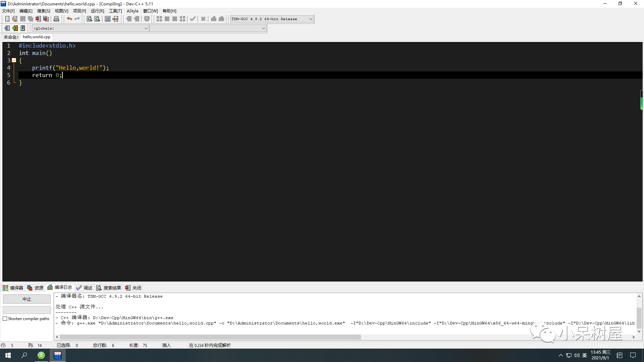Click the Close file red X icon

(x=38, y=19)
